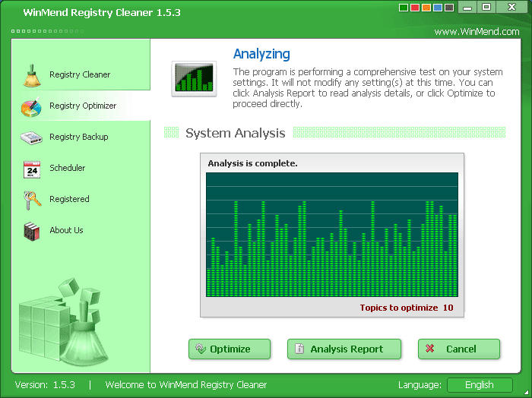Open the Registry Cleaner section
The image size is (532, 398).
[81, 75]
